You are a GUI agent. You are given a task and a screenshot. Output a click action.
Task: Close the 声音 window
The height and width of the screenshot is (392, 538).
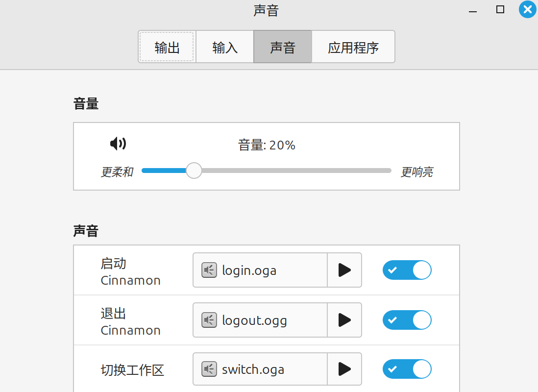(x=528, y=9)
